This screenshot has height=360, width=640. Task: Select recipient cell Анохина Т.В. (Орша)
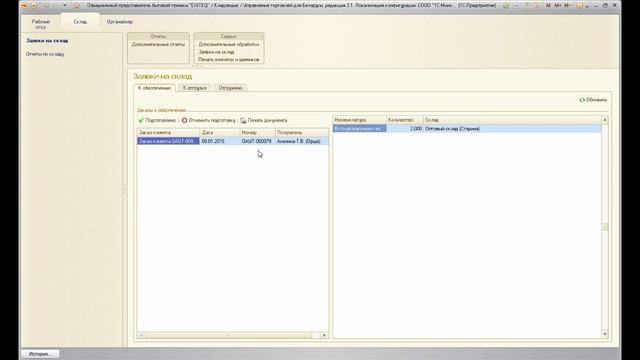coord(302,141)
